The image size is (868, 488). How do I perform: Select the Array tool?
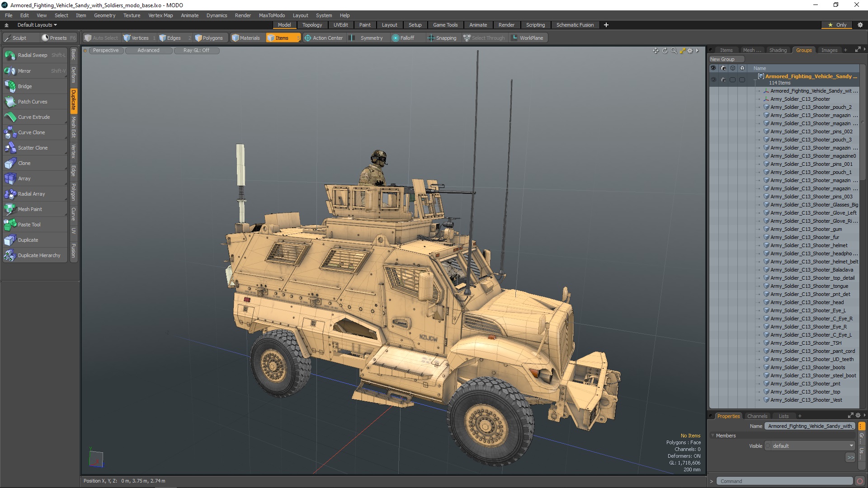[x=35, y=178]
